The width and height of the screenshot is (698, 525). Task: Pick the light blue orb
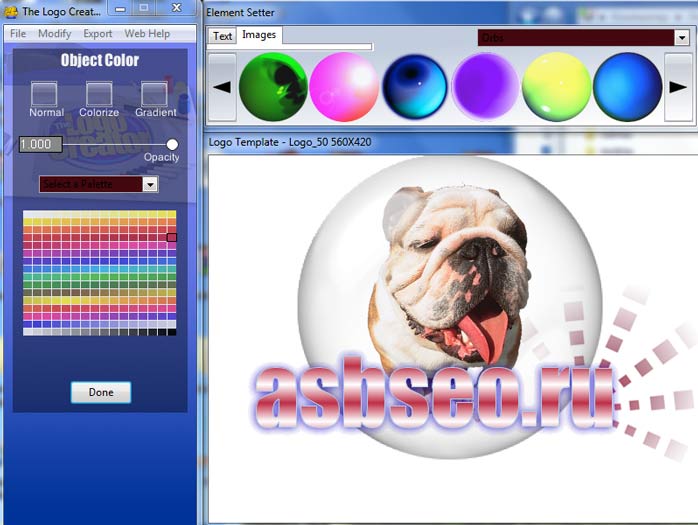click(627, 87)
